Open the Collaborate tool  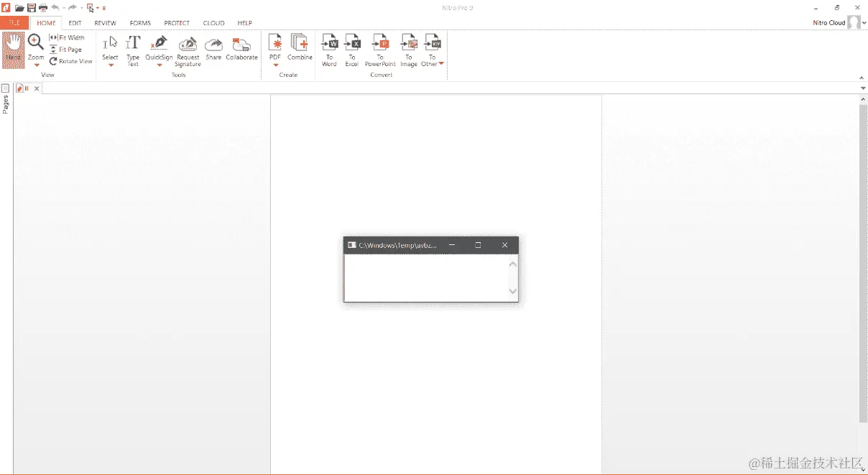pos(241,47)
